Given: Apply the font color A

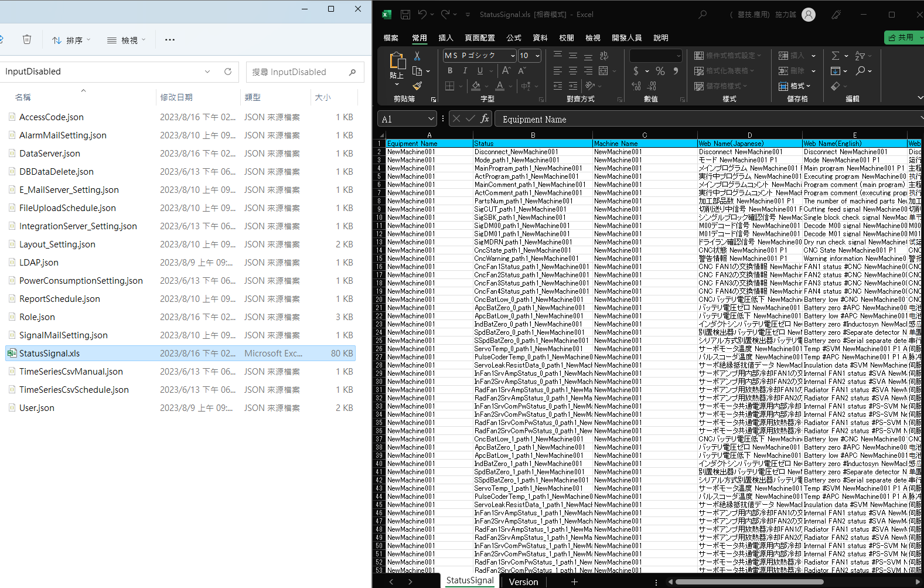Looking at the screenshot, I should [500, 86].
